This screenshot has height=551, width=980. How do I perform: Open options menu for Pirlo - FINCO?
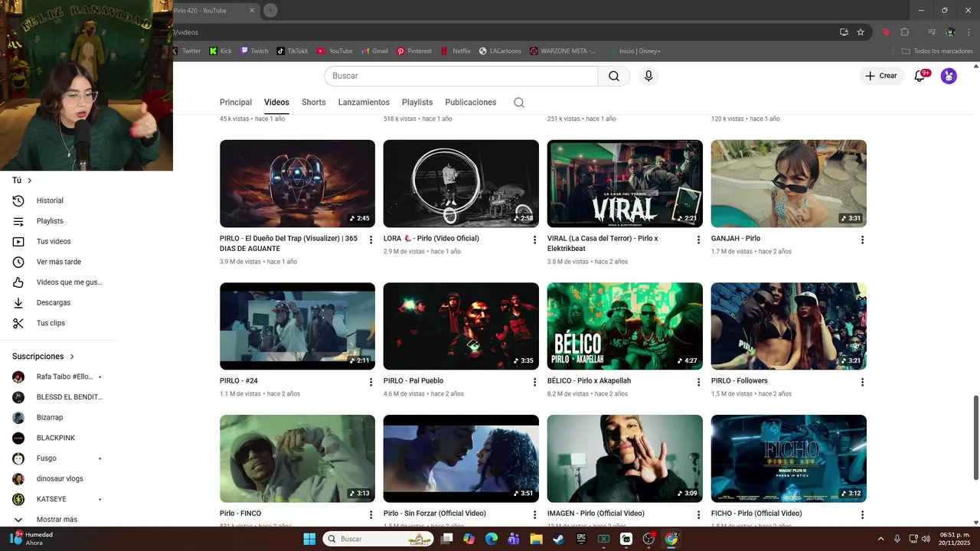[371, 515]
